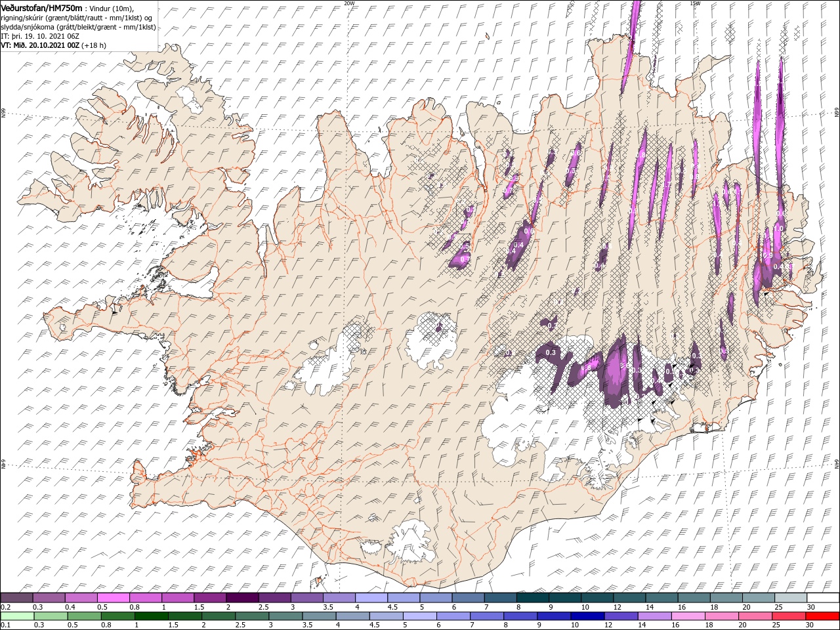Pick the teal-grey 14 swatch in top scale
The height and width of the screenshot is (630, 840).
662,598
